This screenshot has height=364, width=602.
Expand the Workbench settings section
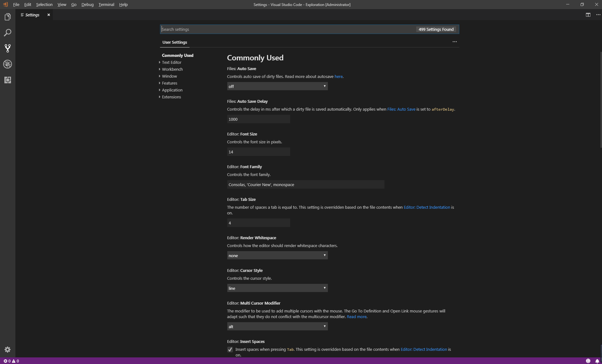(172, 69)
